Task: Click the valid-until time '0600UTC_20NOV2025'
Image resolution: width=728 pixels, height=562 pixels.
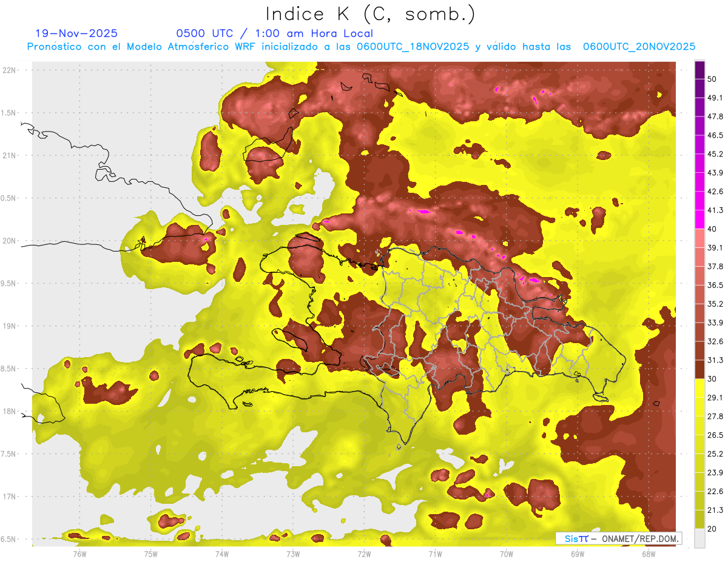Action: (x=639, y=47)
